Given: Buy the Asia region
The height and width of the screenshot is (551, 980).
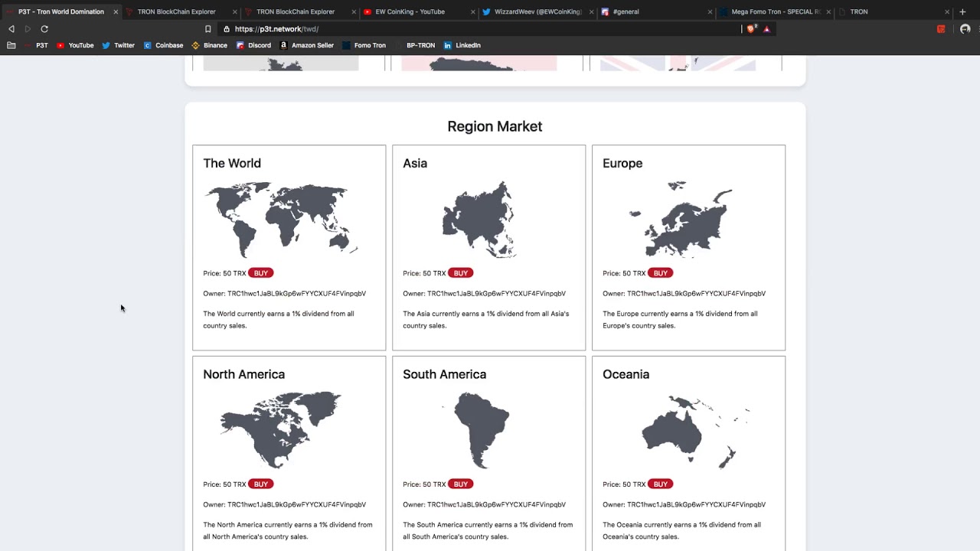Looking at the screenshot, I should (460, 273).
